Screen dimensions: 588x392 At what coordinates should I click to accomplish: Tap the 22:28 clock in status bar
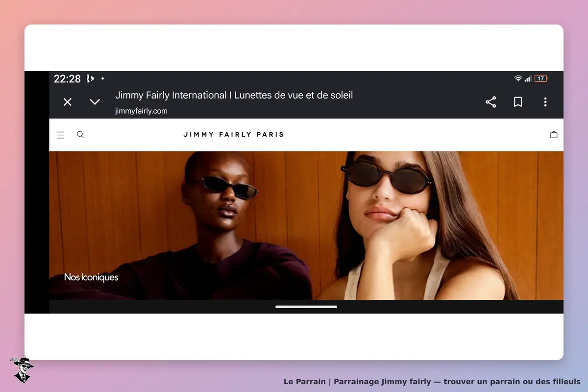tap(67, 79)
